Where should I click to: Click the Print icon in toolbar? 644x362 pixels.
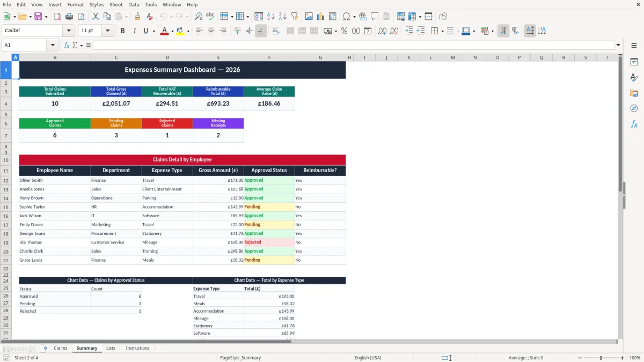(x=69, y=17)
